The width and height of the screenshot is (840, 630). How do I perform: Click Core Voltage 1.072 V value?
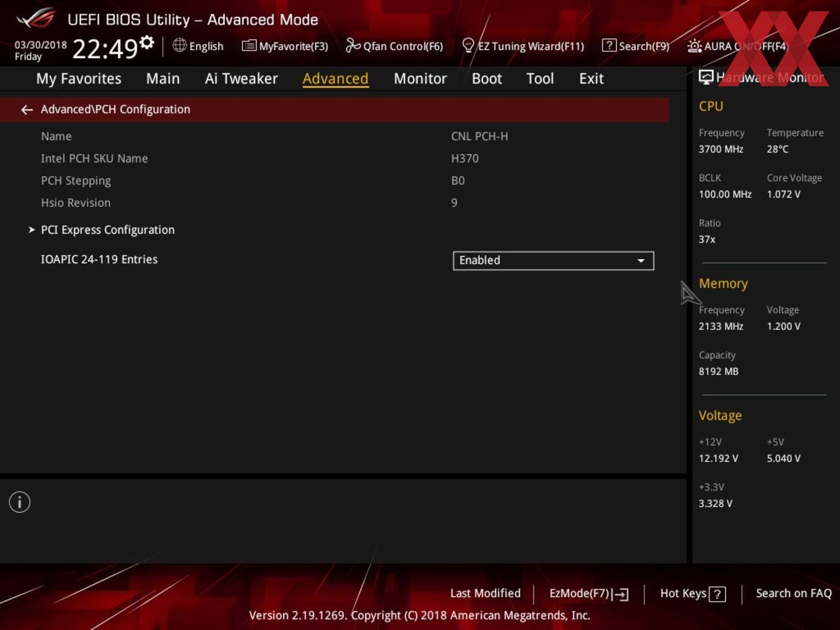pyautogui.click(x=784, y=195)
